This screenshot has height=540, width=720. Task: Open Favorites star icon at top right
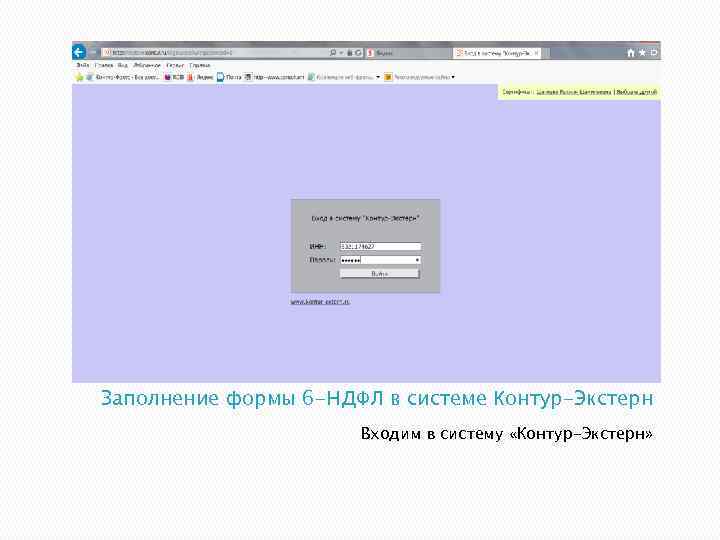tap(642, 53)
